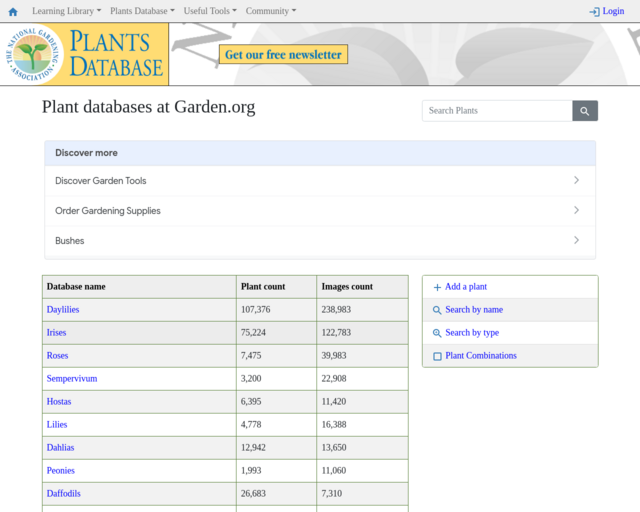Click the Daylilies images count 238,983
640x512 pixels.
point(336,309)
